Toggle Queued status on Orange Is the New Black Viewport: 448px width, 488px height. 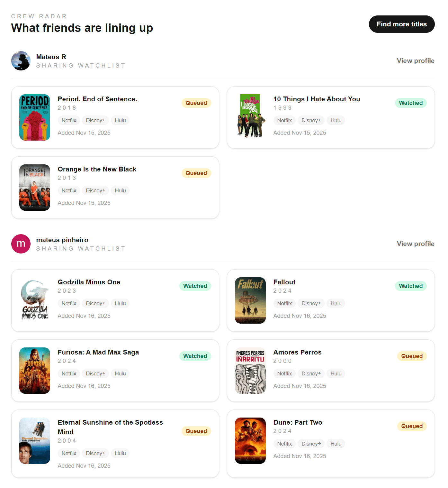pos(196,173)
